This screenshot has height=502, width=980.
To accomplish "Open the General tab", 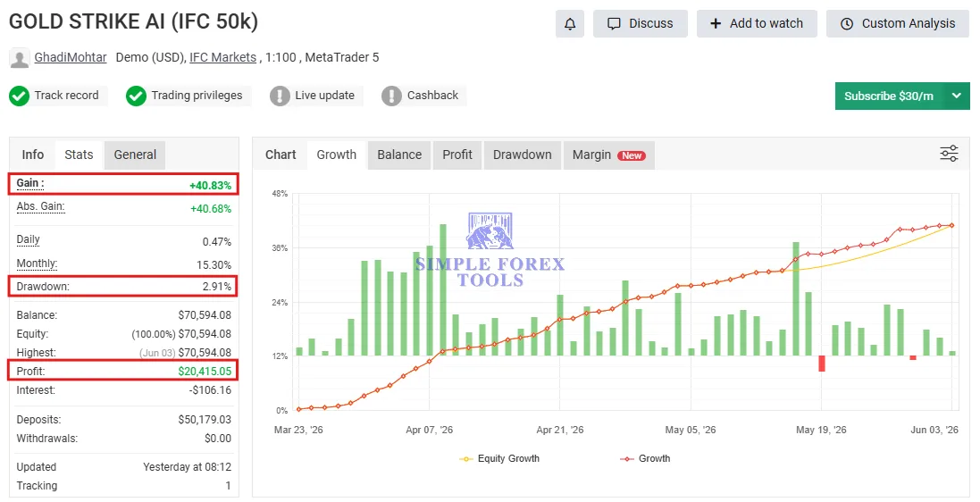I will (135, 155).
